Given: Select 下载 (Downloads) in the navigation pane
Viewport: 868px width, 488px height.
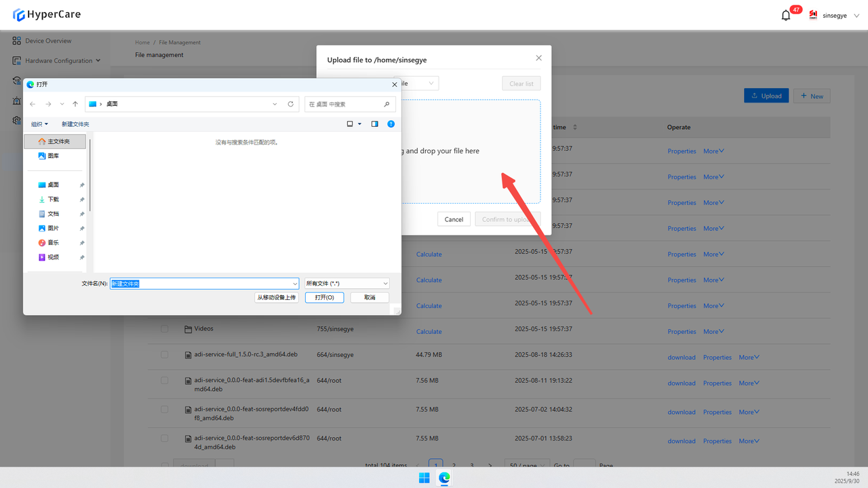Looking at the screenshot, I should click(53, 200).
